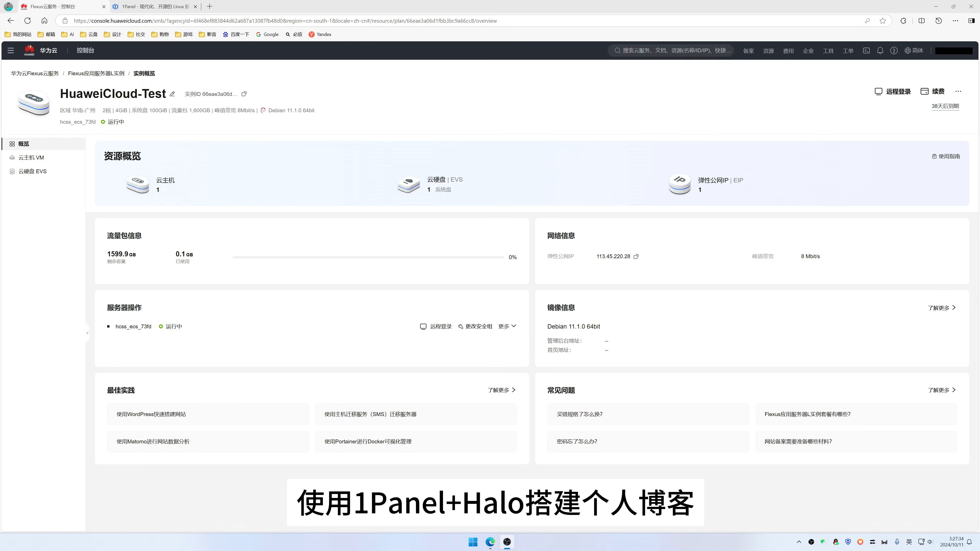Add this page to favorites
Image resolution: width=980 pixels, height=551 pixels.
click(x=883, y=20)
